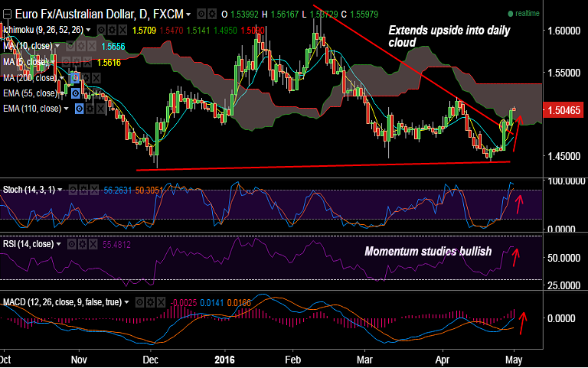
Task: Expand the MA (5, close) dropdown arrow
Action: pos(53,62)
